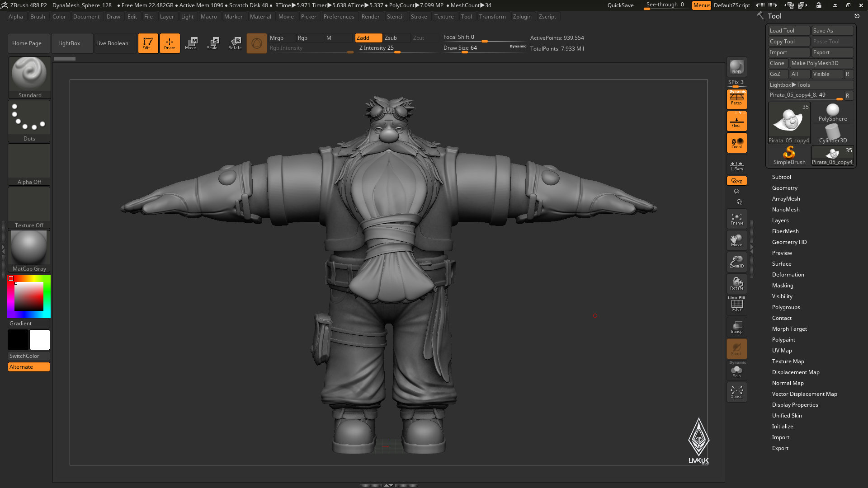Click the Home Page button
Viewport: 868px width, 488px height.
pos(28,43)
